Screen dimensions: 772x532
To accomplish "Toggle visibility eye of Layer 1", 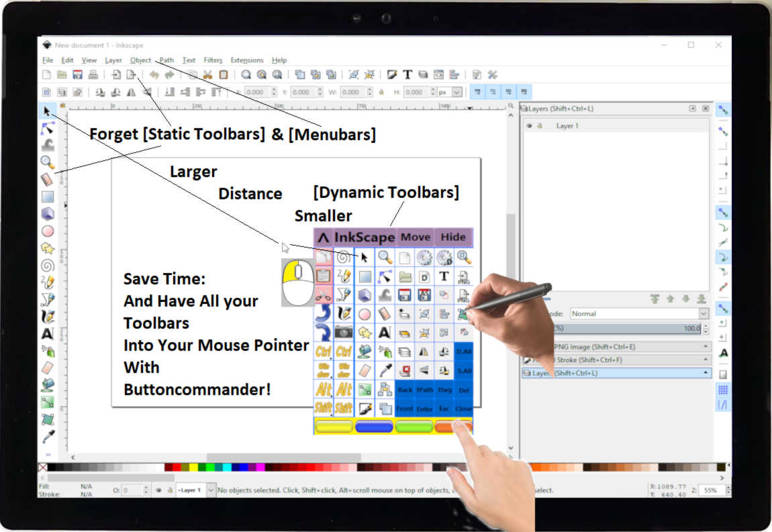I will tap(529, 126).
